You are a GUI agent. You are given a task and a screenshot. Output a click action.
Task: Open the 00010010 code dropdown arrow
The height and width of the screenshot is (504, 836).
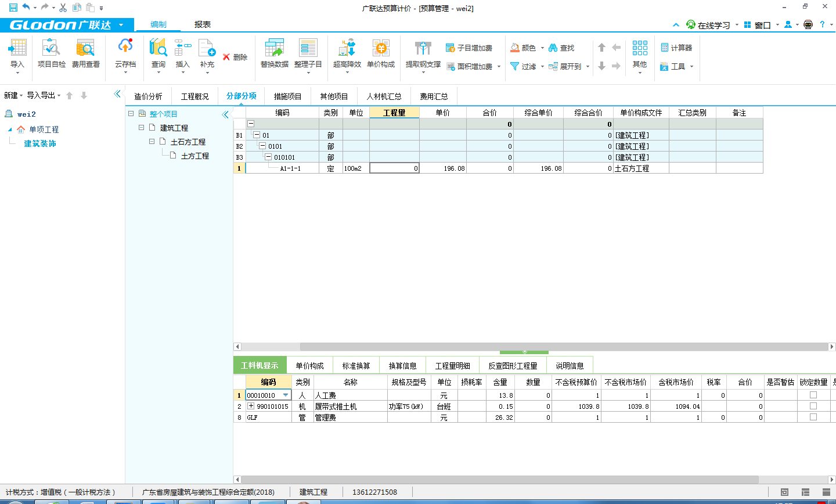tap(286, 395)
